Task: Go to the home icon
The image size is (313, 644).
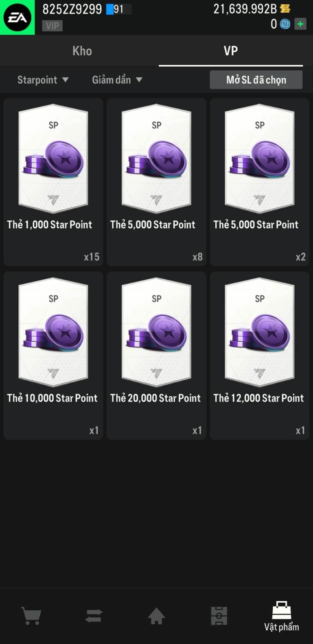Action: [x=156, y=616]
